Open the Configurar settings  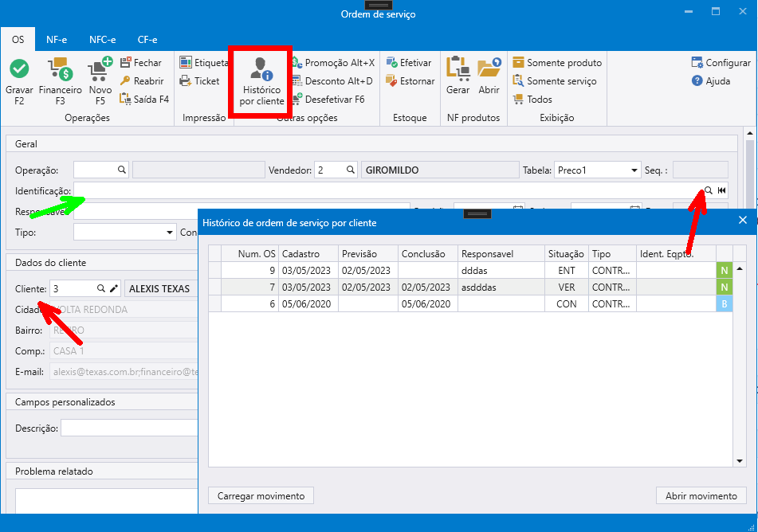tap(721, 63)
